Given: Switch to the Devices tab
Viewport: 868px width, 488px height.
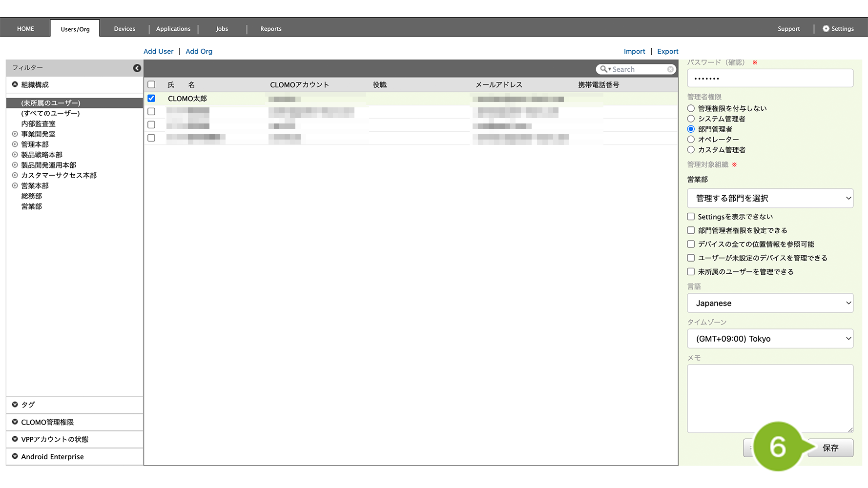Looking at the screenshot, I should coord(124,29).
